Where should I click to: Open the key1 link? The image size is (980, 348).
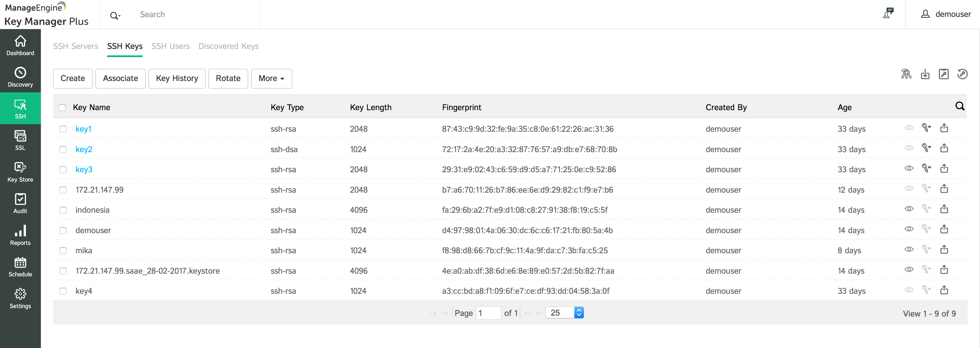click(x=83, y=129)
